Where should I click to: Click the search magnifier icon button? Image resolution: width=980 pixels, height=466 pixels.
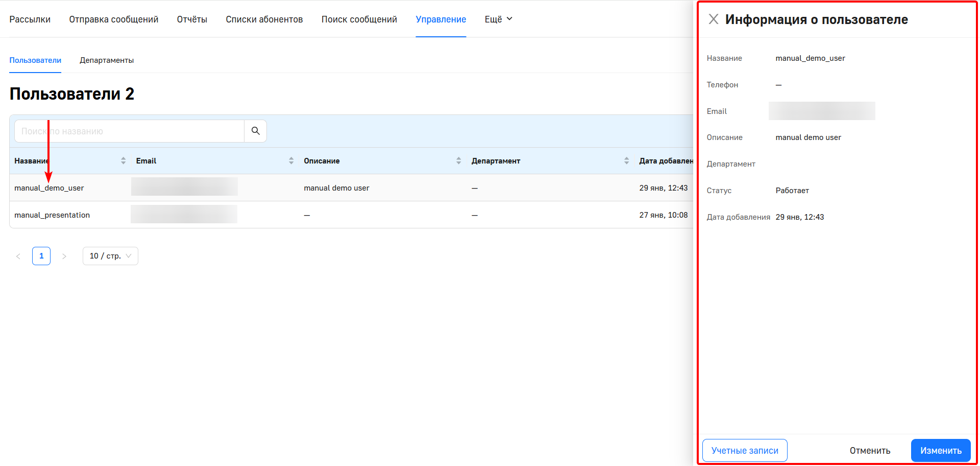tap(255, 131)
